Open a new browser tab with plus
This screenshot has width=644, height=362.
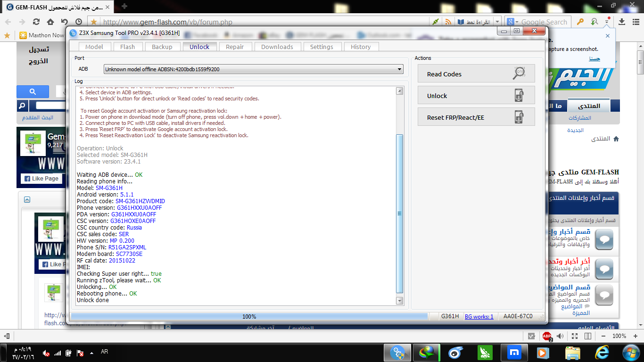tap(124, 6)
